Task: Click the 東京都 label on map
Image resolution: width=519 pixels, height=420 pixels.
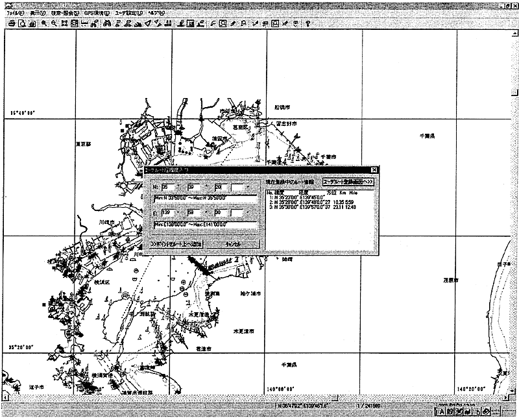Action: tap(84, 144)
